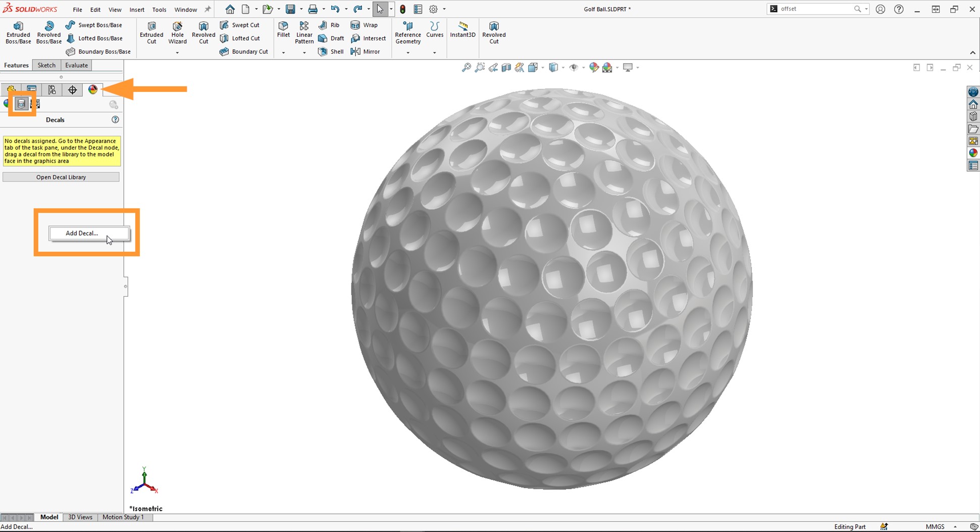
Task: Select the Extruded Boss/Base feature tool
Action: 18,32
